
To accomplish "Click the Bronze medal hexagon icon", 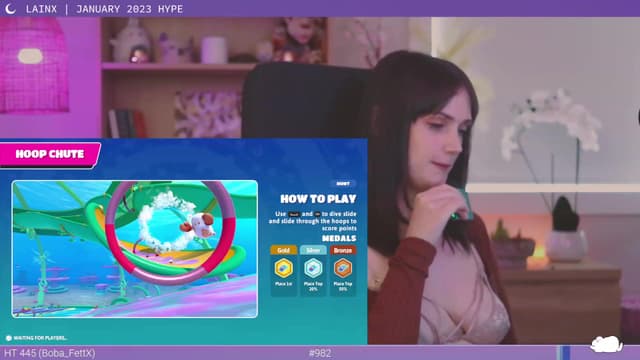I will [x=343, y=268].
